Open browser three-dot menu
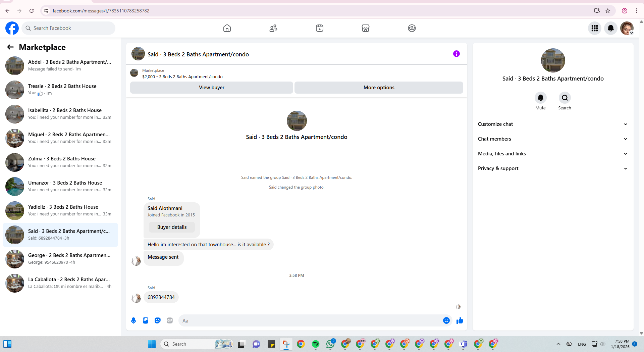The image size is (644, 352). point(636,11)
